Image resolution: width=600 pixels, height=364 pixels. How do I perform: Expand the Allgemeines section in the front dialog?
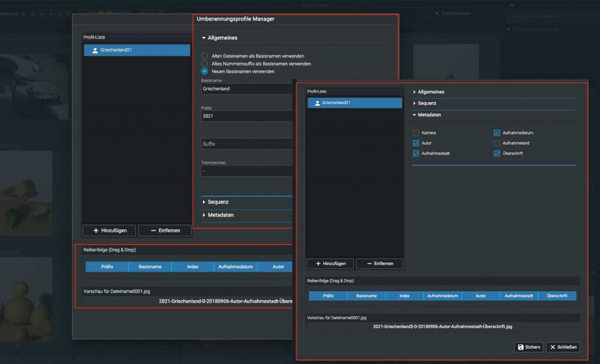[x=415, y=92]
